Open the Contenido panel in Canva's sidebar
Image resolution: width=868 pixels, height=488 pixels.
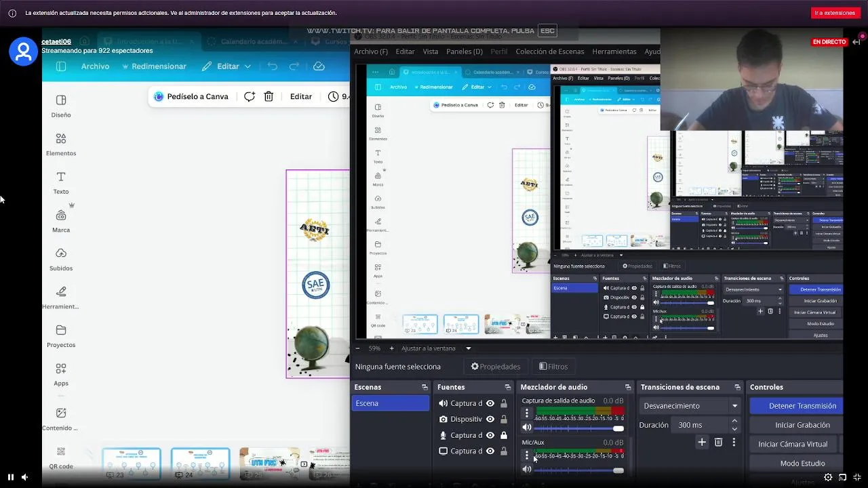pos(61,419)
